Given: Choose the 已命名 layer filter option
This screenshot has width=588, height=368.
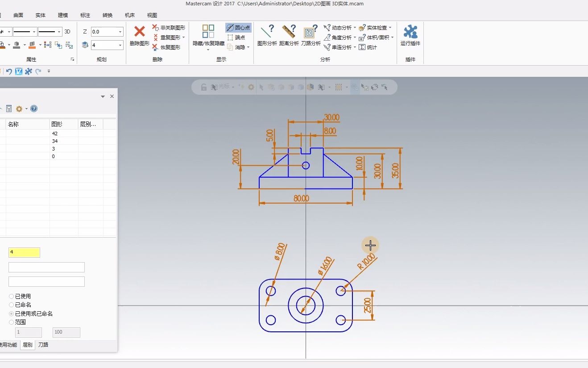Looking at the screenshot, I should tap(11, 305).
